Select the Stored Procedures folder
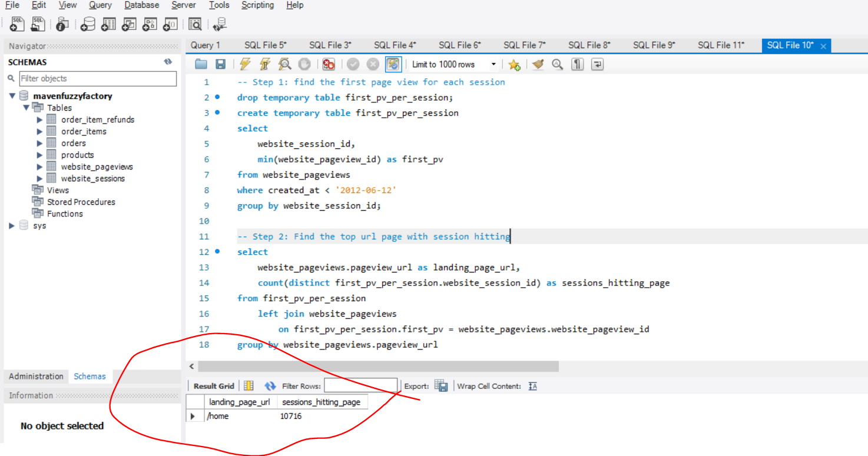 pos(81,202)
